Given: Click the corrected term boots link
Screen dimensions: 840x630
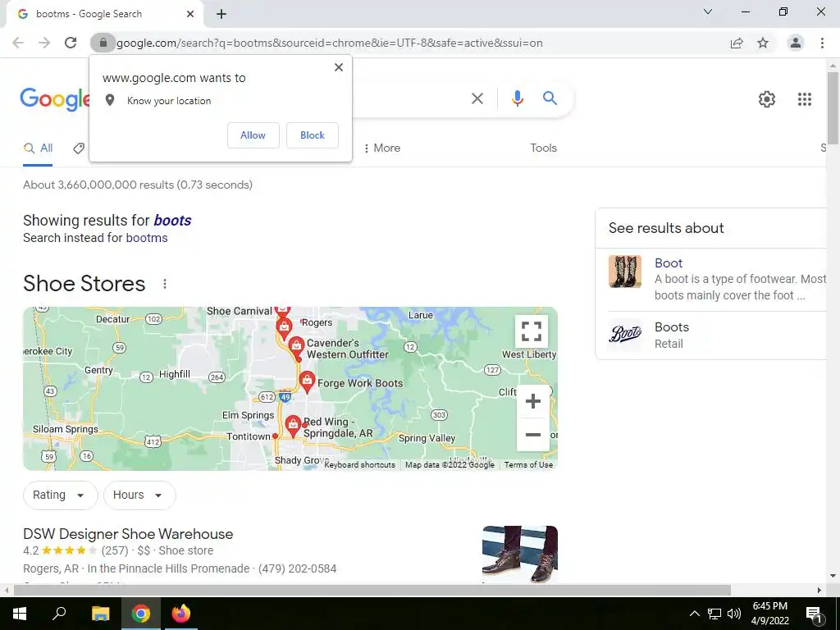Looking at the screenshot, I should pyautogui.click(x=172, y=220).
